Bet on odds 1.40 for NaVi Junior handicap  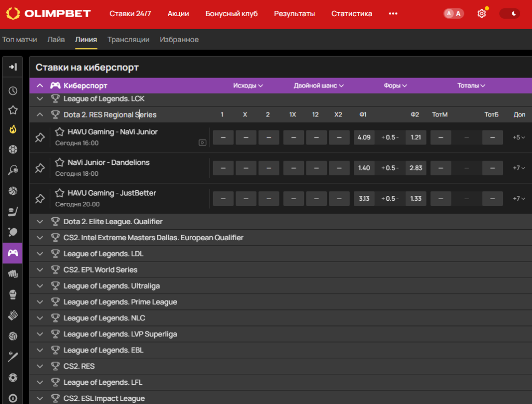(364, 168)
